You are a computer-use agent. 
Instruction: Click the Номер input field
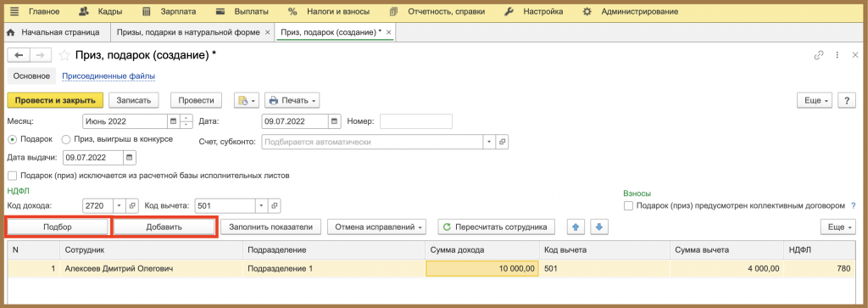[415, 121]
